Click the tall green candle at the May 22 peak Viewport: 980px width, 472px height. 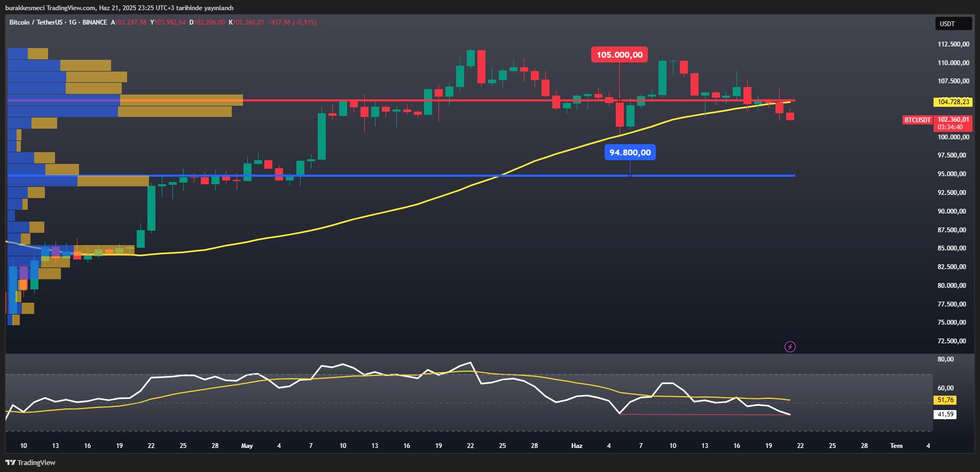click(471, 58)
